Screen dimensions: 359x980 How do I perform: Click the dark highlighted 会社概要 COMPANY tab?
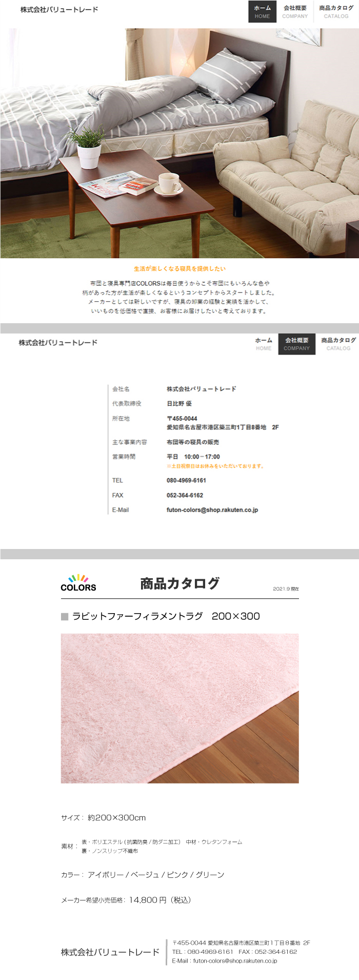(296, 344)
